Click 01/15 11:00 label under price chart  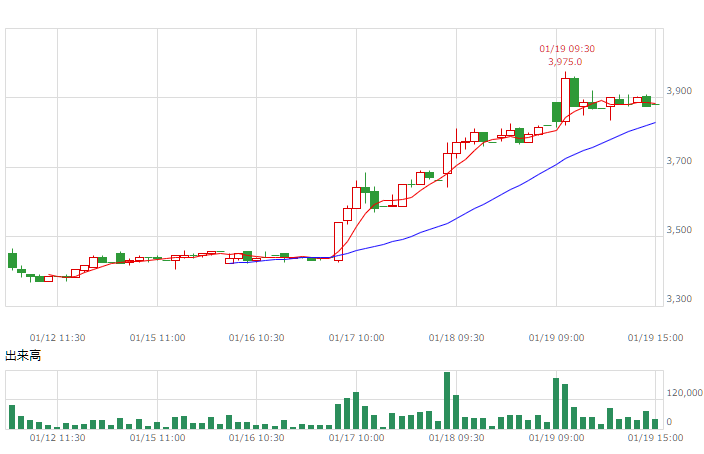(x=157, y=338)
